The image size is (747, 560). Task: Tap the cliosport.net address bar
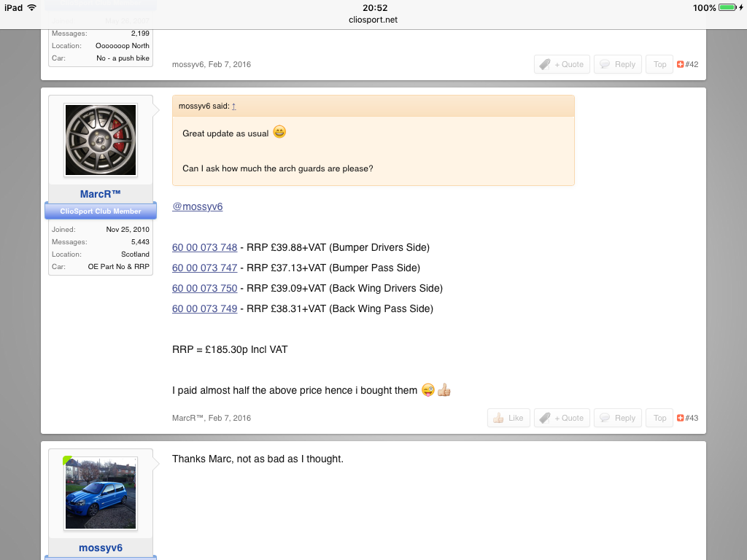click(x=373, y=20)
